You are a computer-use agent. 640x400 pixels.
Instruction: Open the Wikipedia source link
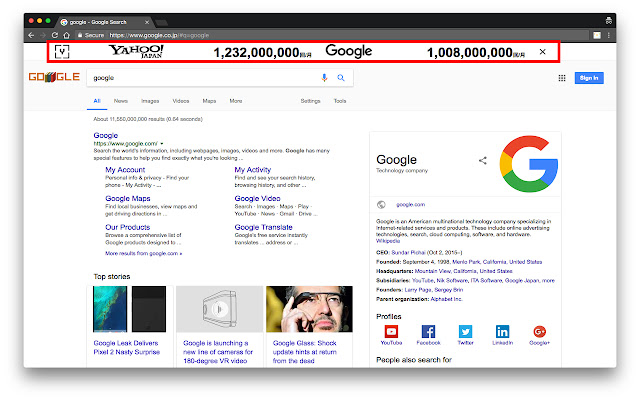[x=388, y=241]
